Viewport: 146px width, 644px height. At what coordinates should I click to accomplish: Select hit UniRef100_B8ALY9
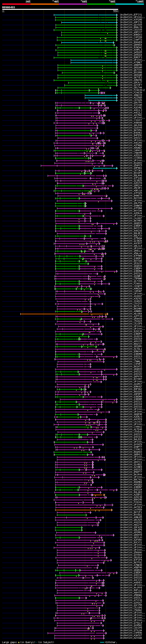point(131,27)
